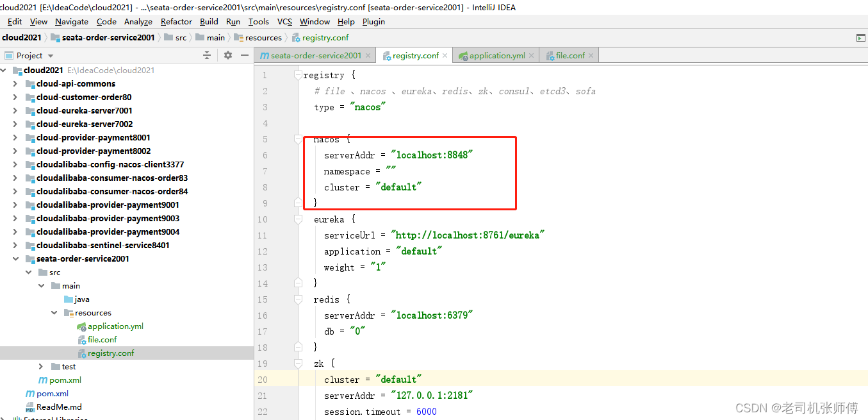The image size is (868, 420).
Task: Fold the nacos block gutter marker
Action: pyautogui.click(x=297, y=139)
